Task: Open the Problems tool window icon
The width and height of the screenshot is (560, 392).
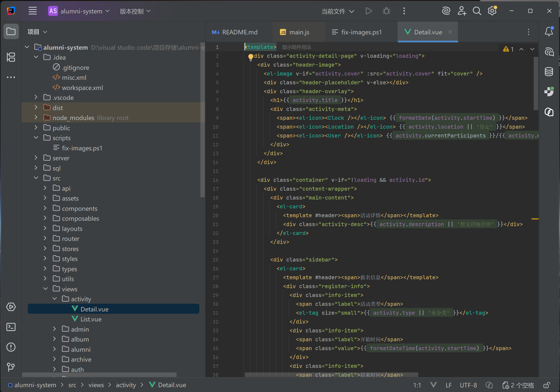Action: pos(11,347)
